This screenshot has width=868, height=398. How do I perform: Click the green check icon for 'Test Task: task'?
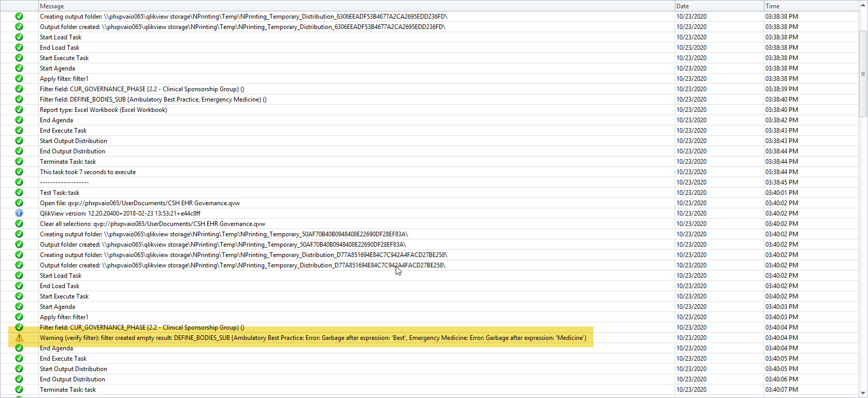tap(19, 192)
